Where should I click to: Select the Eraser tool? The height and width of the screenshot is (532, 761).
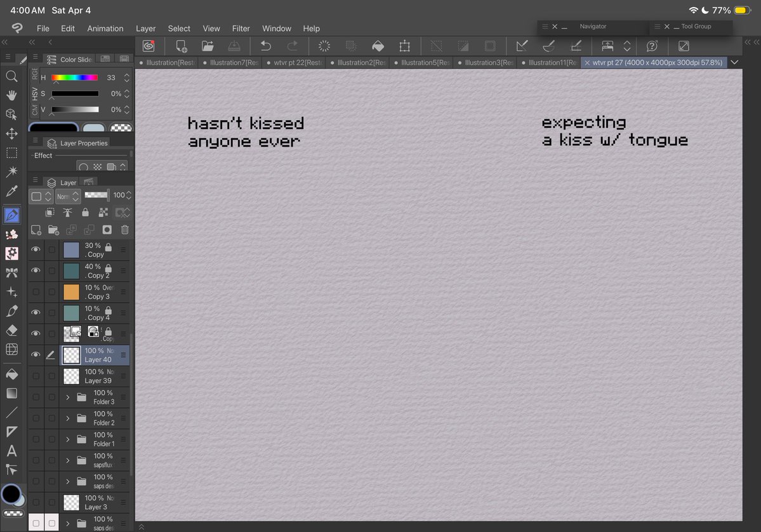pyautogui.click(x=11, y=330)
